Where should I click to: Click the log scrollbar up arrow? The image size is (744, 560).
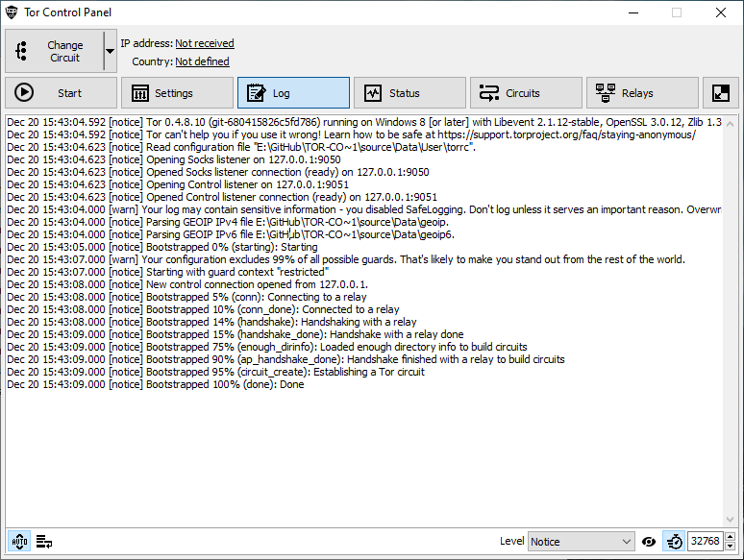point(731,124)
